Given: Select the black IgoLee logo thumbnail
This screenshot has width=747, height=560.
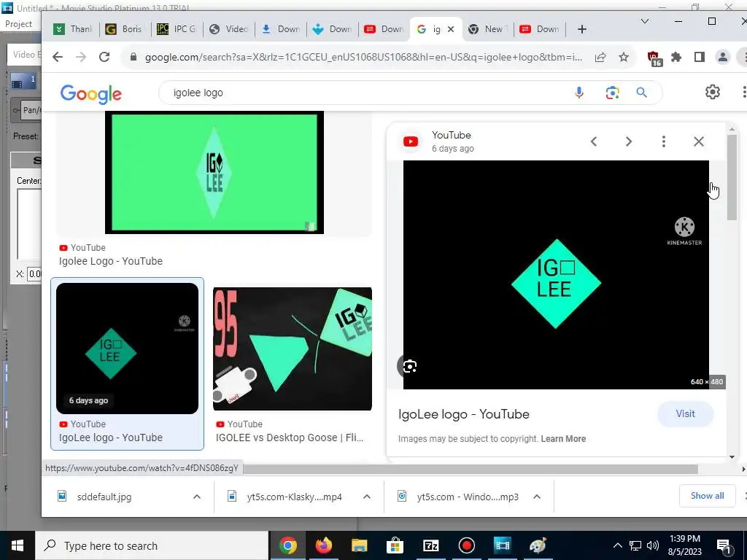Looking at the screenshot, I should pyautogui.click(x=127, y=348).
